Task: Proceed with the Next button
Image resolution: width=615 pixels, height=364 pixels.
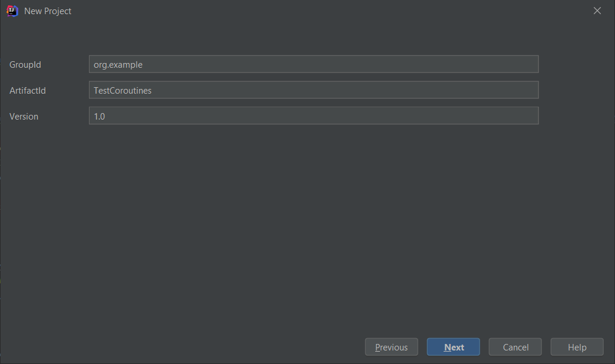Action: (453, 348)
